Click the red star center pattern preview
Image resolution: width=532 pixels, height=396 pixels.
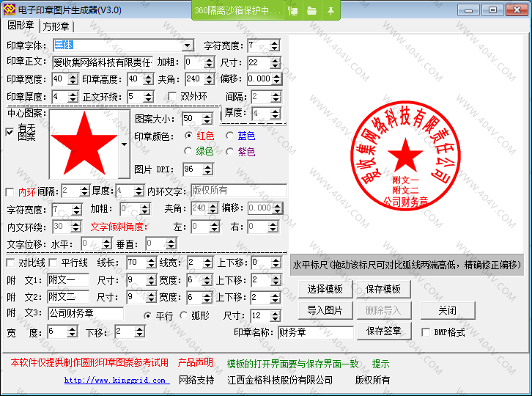coord(83,144)
